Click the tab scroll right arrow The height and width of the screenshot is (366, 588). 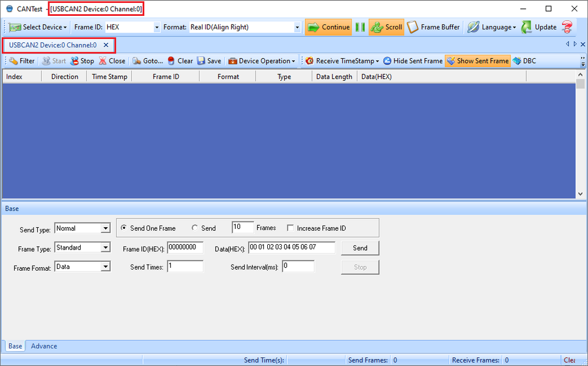click(575, 44)
